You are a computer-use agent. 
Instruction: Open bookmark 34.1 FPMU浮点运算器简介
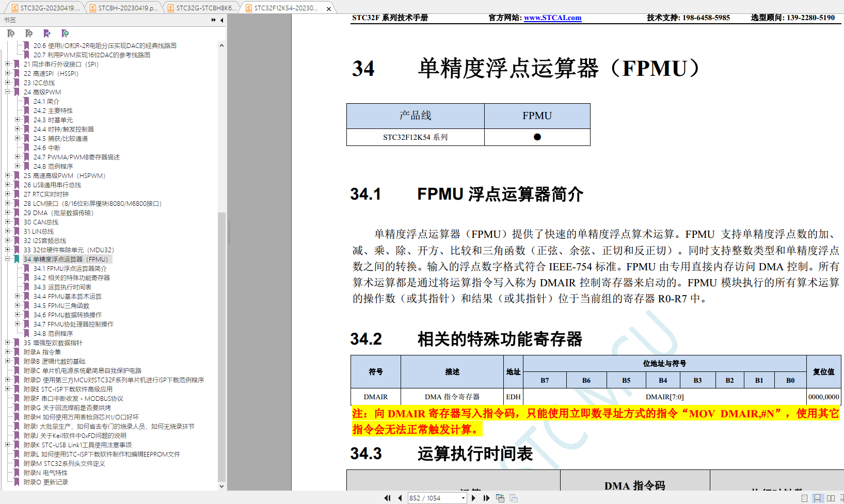tap(70, 268)
